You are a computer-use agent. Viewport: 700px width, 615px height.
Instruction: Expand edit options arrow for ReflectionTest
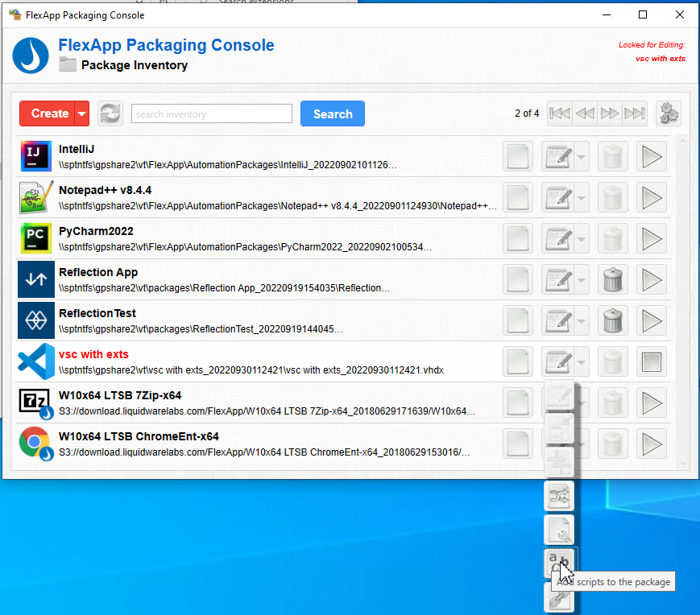pos(582,320)
